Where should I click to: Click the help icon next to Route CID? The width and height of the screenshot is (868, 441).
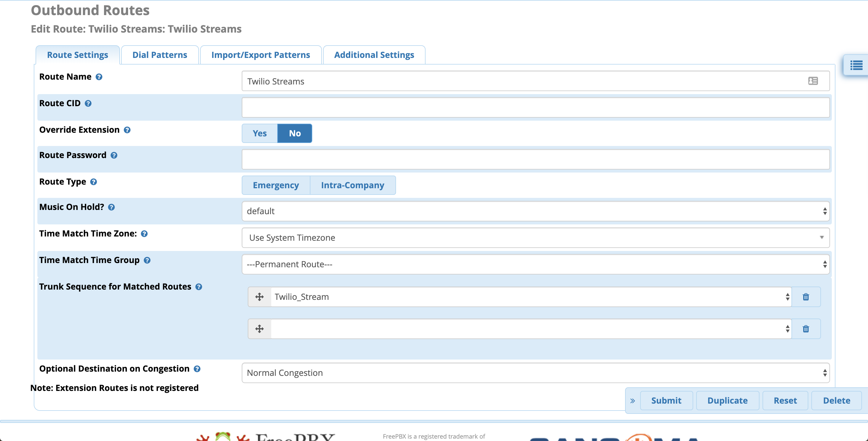[88, 103]
